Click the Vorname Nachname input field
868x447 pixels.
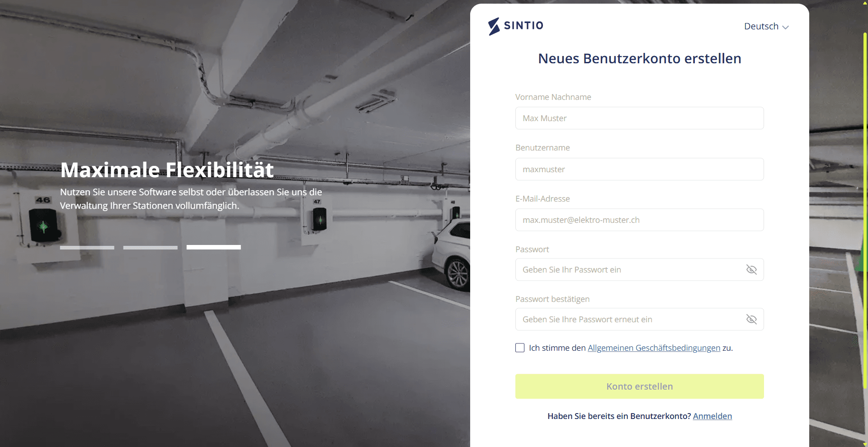[639, 118]
